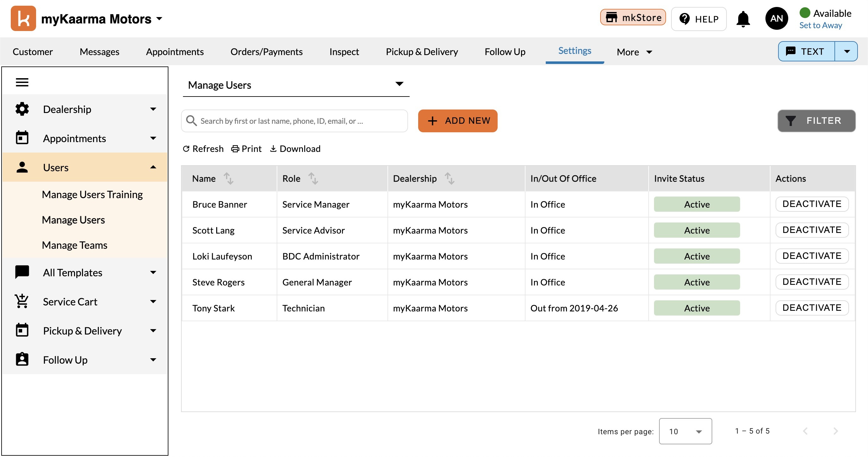Select the Settings tab
Viewport: 868px width, 457px height.
[x=575, y=51]
